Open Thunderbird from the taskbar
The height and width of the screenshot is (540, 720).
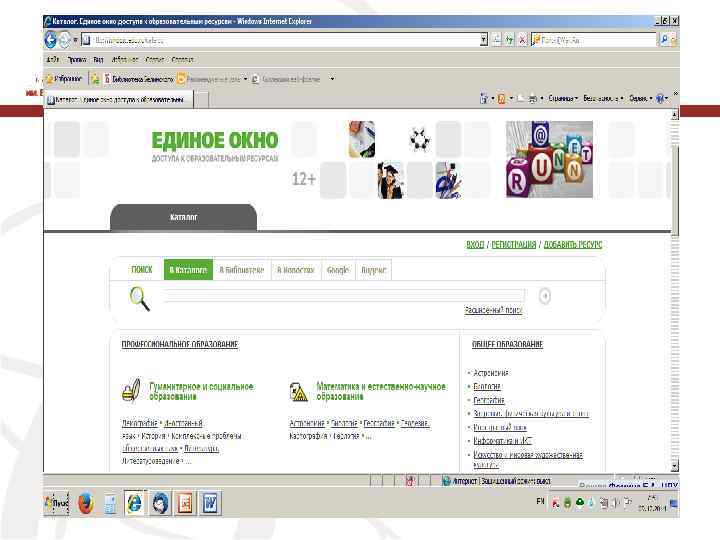coord(160,504)
